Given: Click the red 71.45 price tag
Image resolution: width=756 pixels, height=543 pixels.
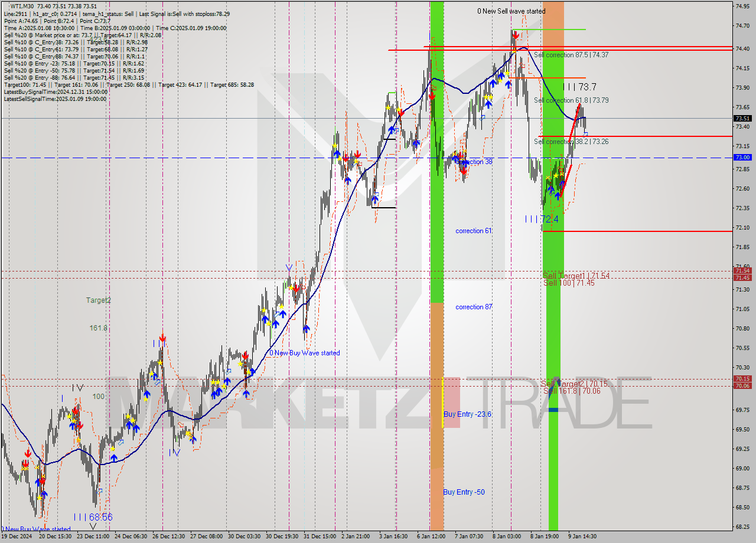Looking at the screenshot, I should coord(742,278).
